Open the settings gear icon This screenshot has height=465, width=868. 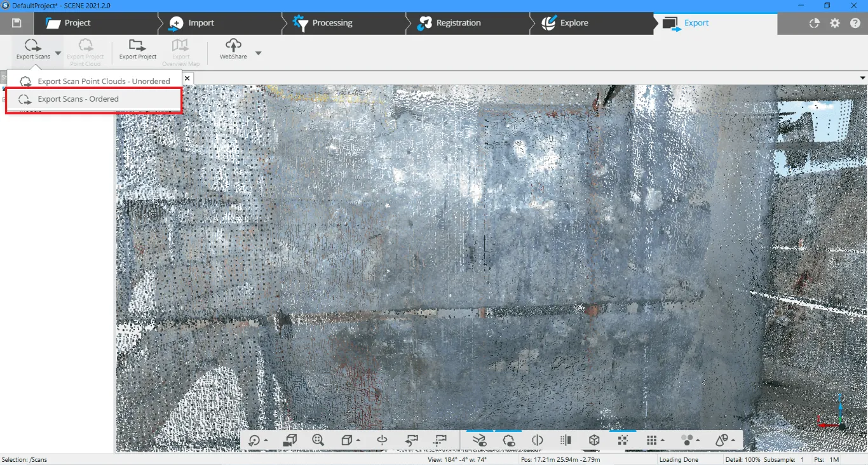(835, 23)
